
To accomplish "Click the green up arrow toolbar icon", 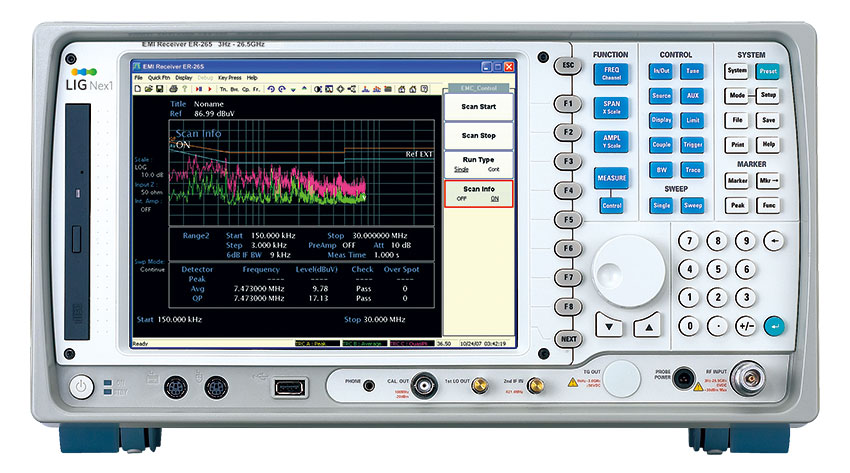I will [x=304, y=88].
